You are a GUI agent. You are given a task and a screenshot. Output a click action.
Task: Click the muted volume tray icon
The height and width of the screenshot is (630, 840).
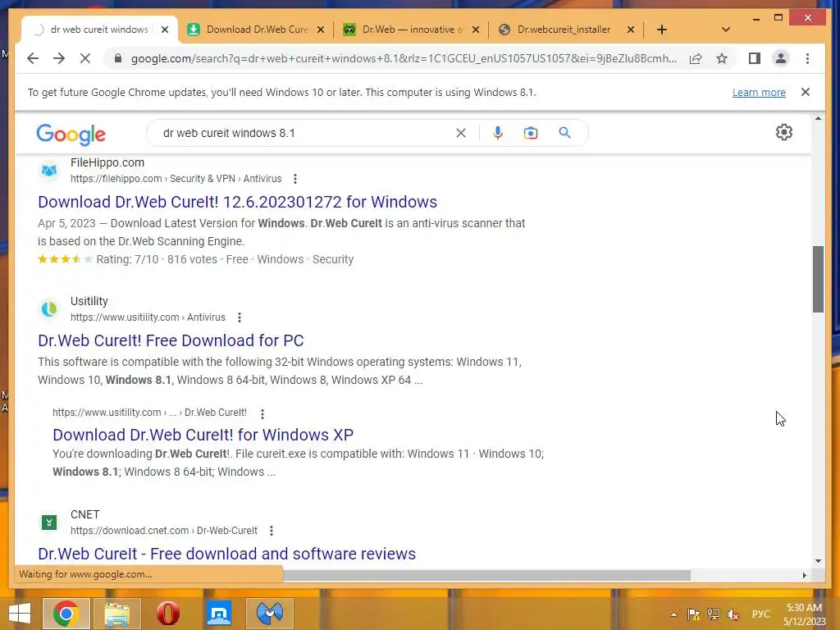[733, 614]
